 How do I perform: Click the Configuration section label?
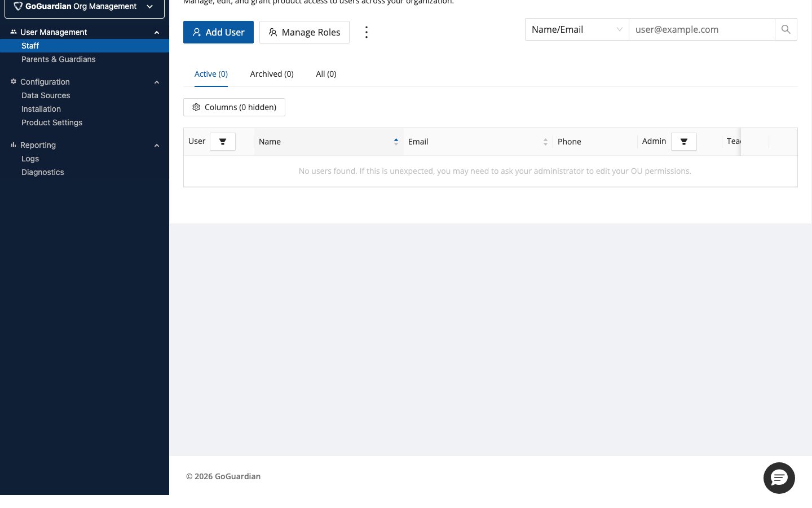tap(45, 82)
